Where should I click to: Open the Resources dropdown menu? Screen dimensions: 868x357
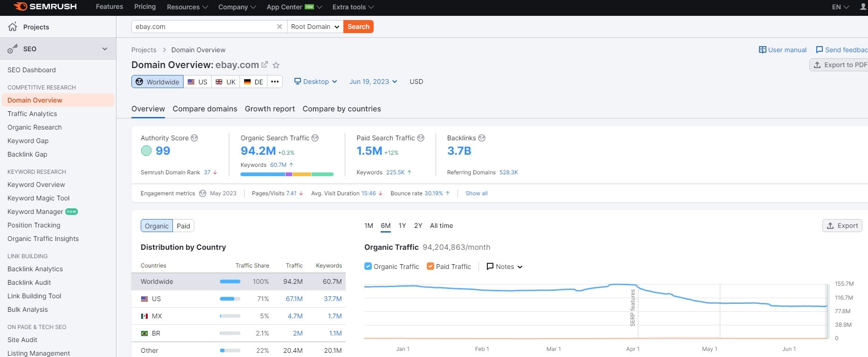[187, 7]
